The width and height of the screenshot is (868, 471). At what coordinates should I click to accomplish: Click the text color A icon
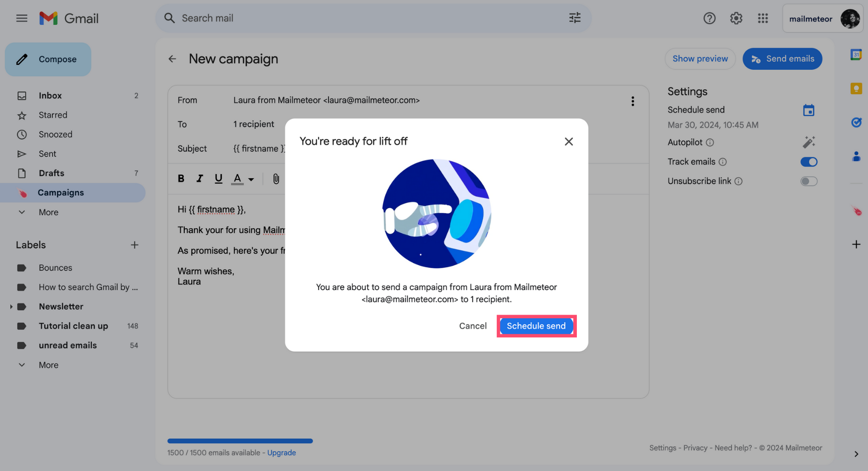tap(237, 179)
